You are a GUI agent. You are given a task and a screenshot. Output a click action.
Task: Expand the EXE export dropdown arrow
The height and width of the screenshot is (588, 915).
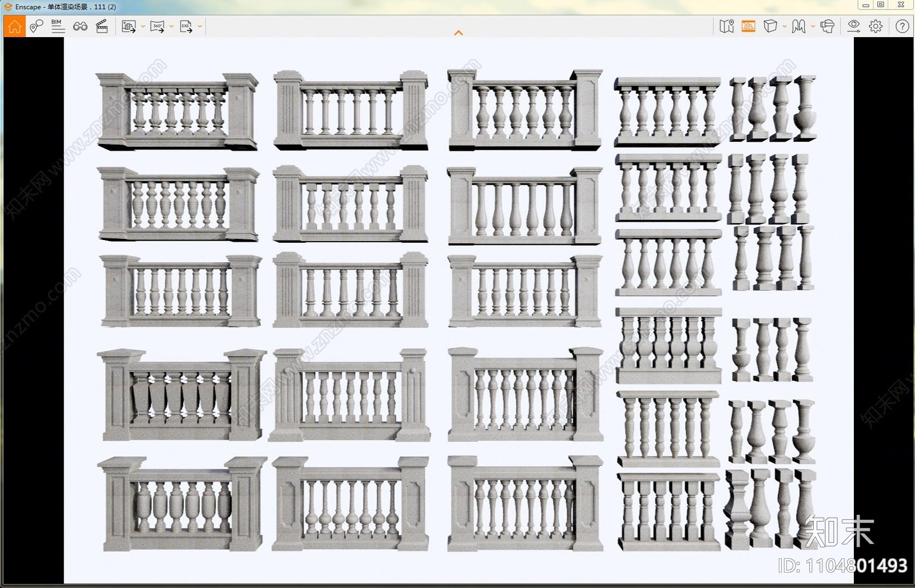click(x=200, y=26)
